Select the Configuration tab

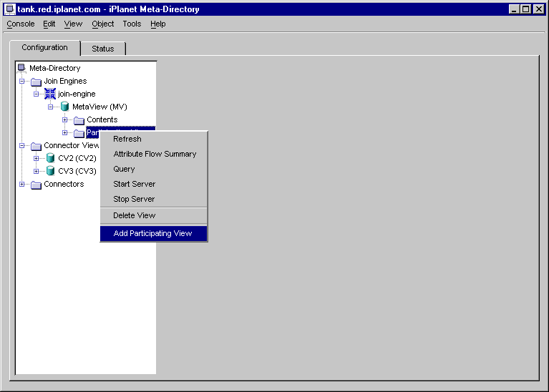point(45,48)
